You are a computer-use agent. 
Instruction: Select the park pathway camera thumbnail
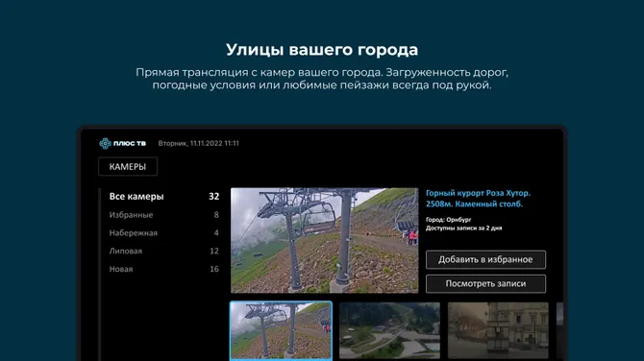tap(389, 330)
